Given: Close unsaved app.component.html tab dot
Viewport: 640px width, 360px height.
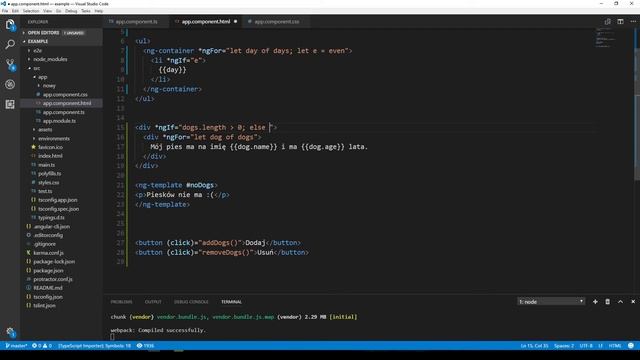Looking at the screenshot, I should (236, 22).
